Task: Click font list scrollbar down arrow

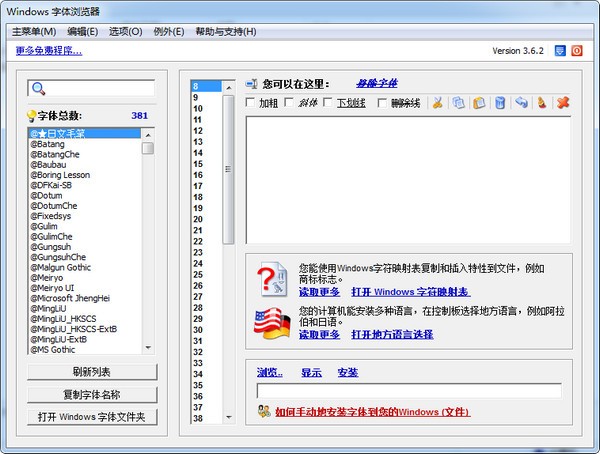Action: [x=148, y=348]
